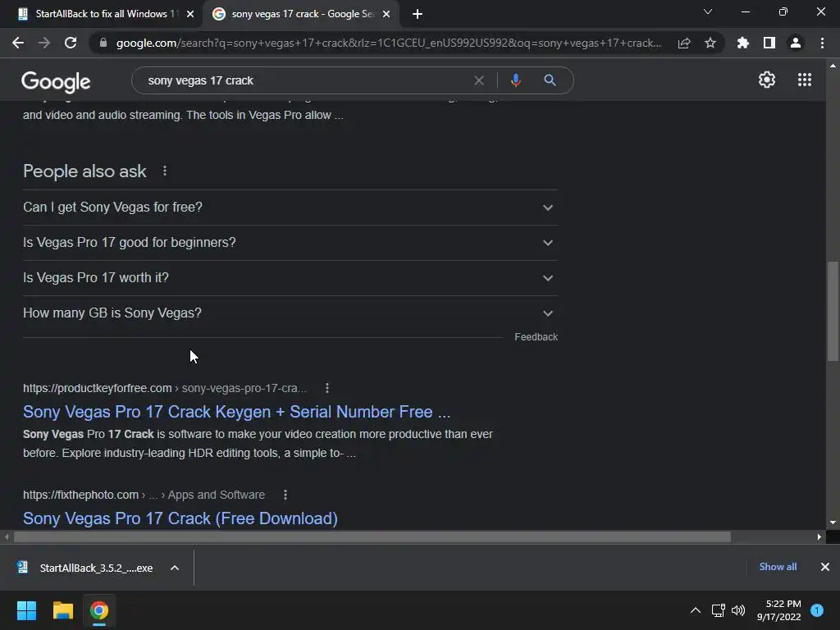View site info via the lock icon
Image resolution: width=840 pixels, height=630 pixels.
click(103, 43)
